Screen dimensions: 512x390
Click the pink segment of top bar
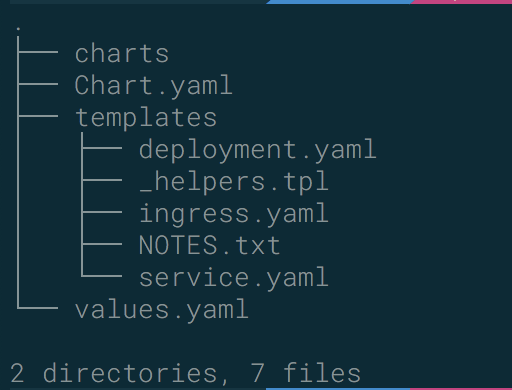pos(462,2)
